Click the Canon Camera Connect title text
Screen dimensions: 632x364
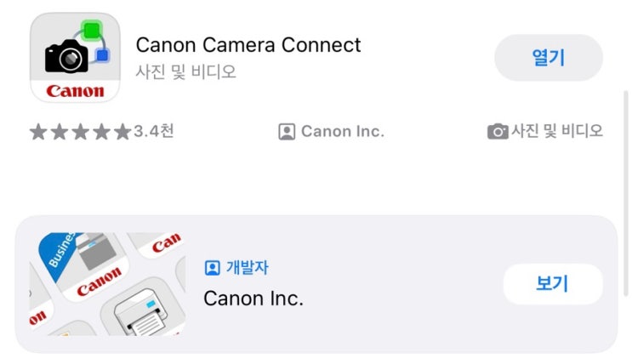(x=248, y=45)
